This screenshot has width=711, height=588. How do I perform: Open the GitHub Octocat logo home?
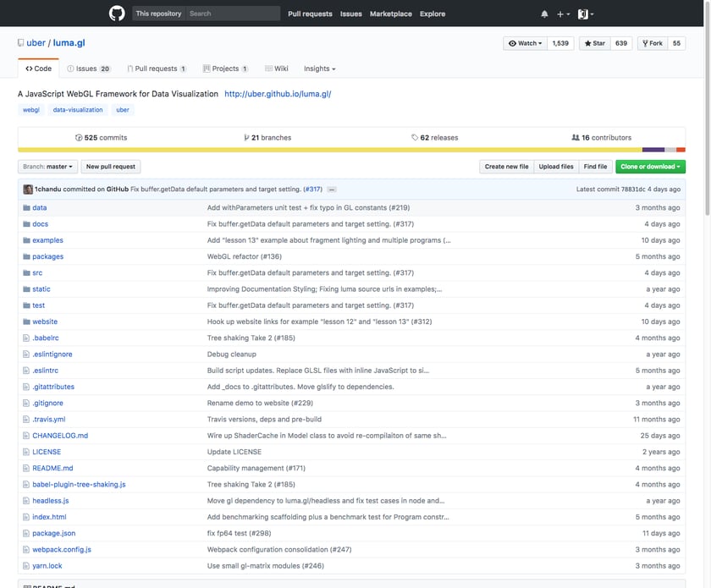pyautogui.click(x=117, y=14)
